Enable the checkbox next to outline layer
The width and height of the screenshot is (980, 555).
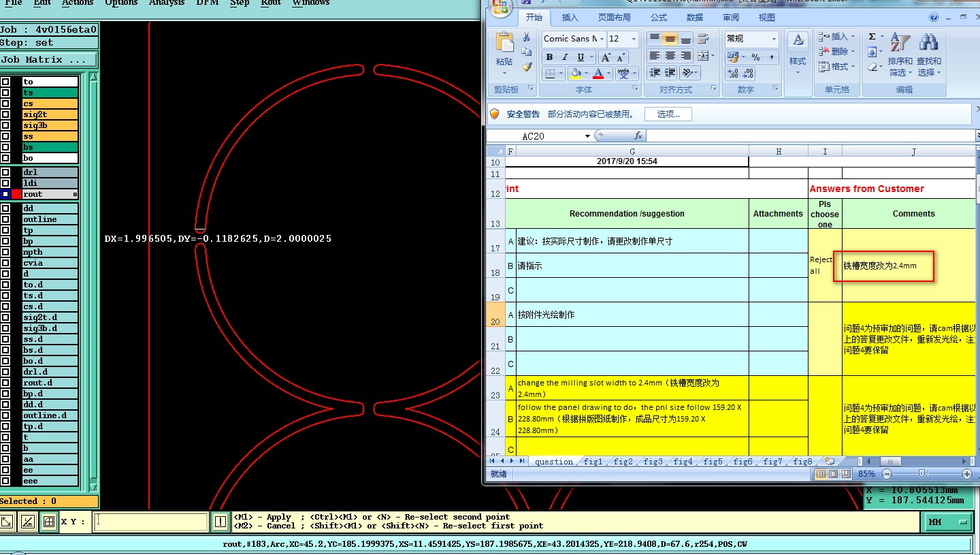(5, 219)
